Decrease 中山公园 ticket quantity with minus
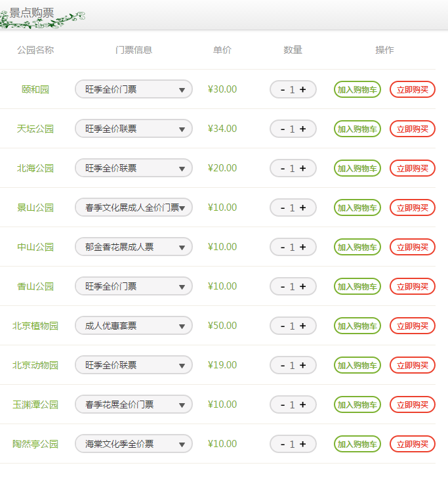 283,248
